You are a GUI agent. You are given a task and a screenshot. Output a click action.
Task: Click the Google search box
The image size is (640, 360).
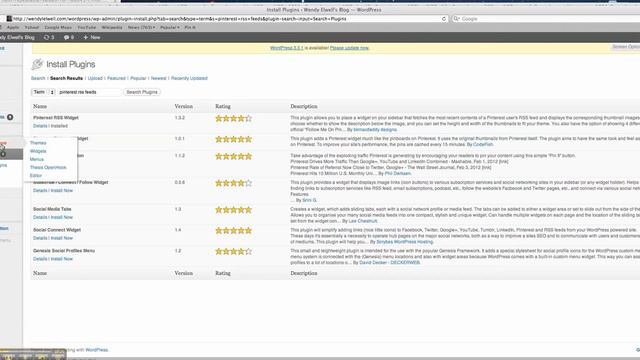point(546,19)
